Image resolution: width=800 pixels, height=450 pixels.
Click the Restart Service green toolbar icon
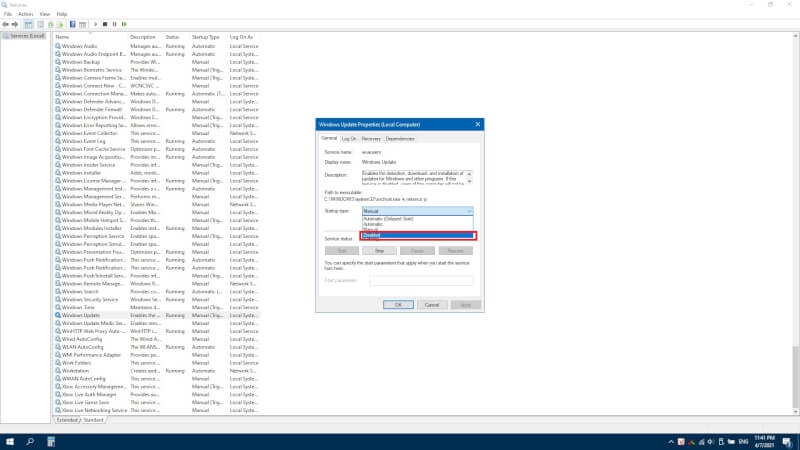(124, 24)
